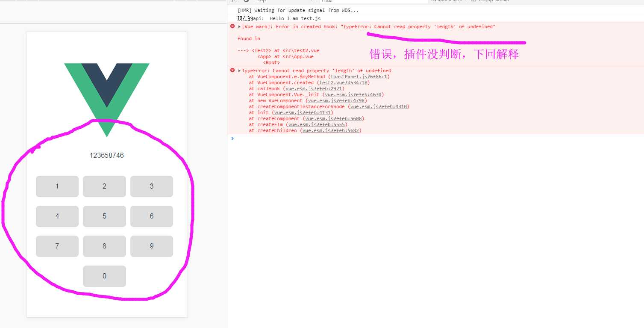Image resolution: width=644 pixels, height=328 pixels.
Task: Expand the TypeError stack trace triangle
Action: pyautogui.click(x=239, y=71)
